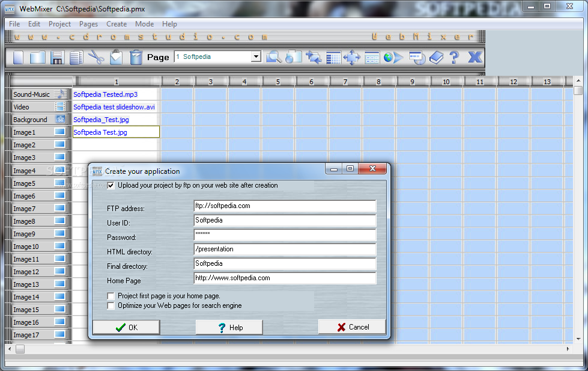588x371 pixels.
Task: Click the picture and folder browse icon
Action: tap(293, 58)
